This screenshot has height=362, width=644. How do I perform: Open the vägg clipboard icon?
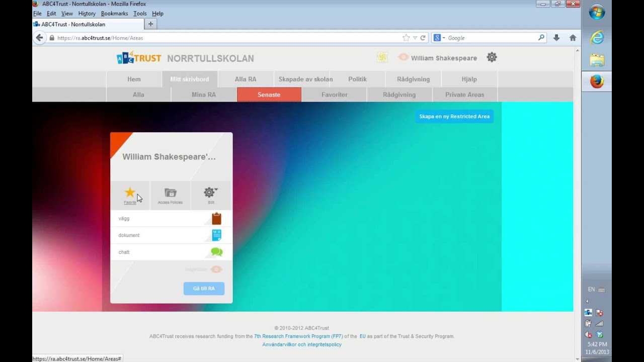click(x=216, y=218)
